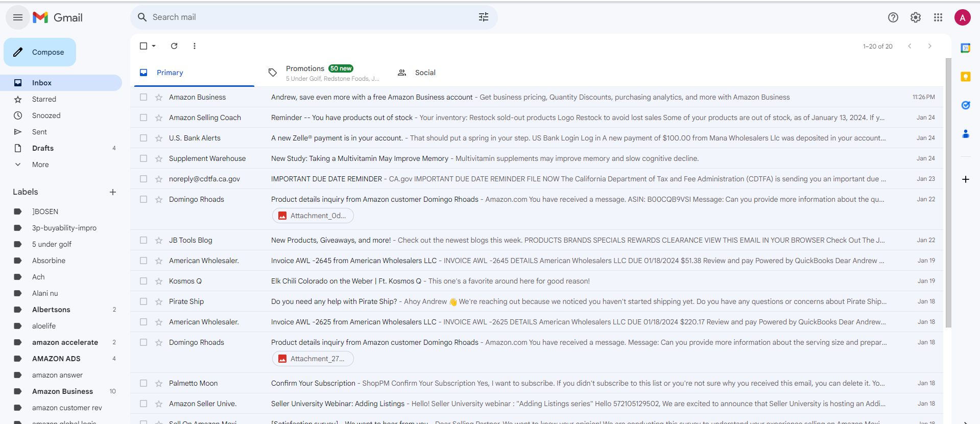The width and height of the screenshot is (980, 424).
Task: Open the Snoozed folder
Action: 61,115
